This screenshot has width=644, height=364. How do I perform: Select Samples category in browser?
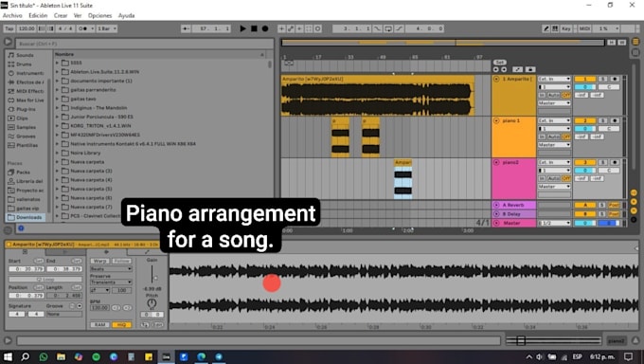[26, 128]
